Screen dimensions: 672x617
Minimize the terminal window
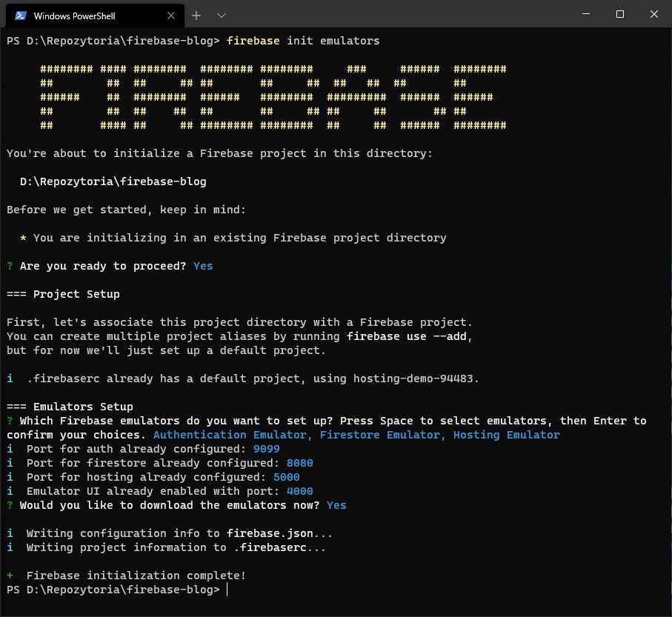[x=585, y=14]
